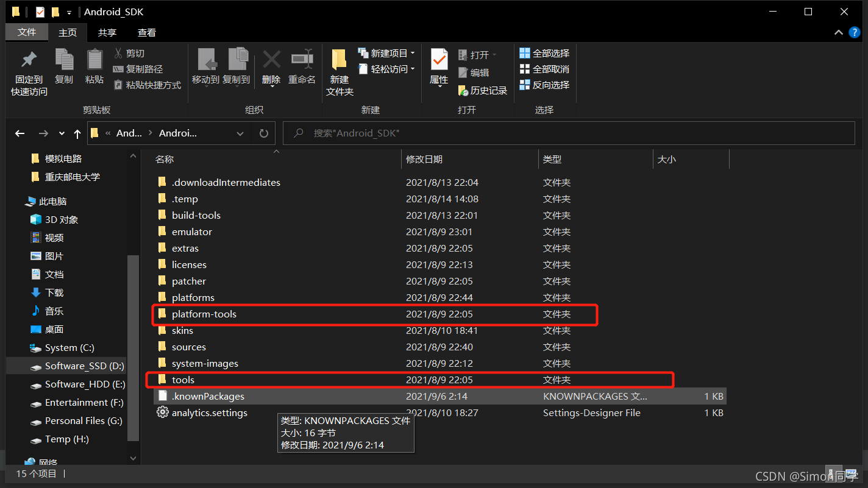Open 重庆邮电大学 folder in sidebar
This screenshot has height=488, width=868.
[72, 177]
